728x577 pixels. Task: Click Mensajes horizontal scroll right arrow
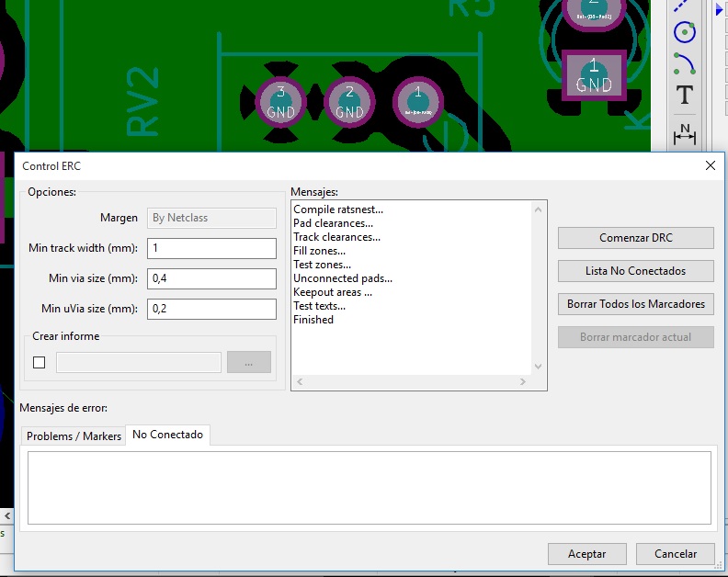pyautogui.click(x=523, y=381)
